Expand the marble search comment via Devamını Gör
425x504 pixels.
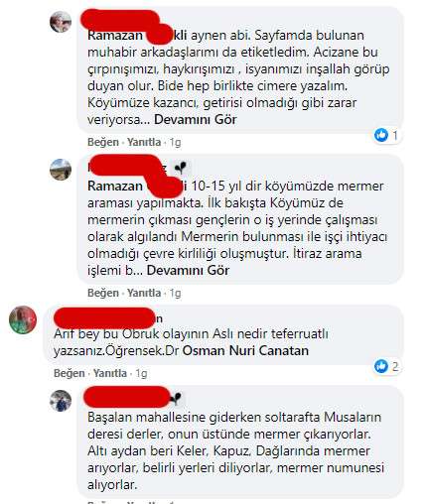tap(188, 271)
